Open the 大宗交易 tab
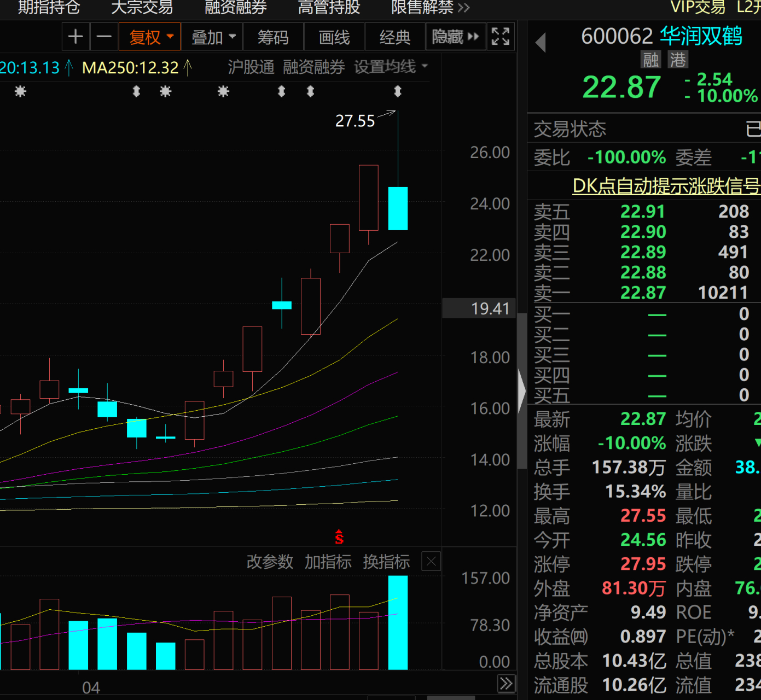 coord(142,7)
